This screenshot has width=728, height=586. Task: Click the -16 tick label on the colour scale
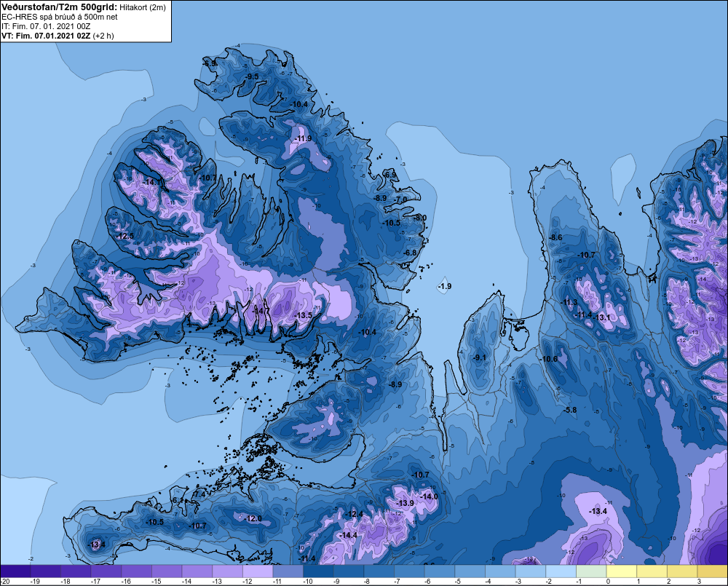click(126, 582)
